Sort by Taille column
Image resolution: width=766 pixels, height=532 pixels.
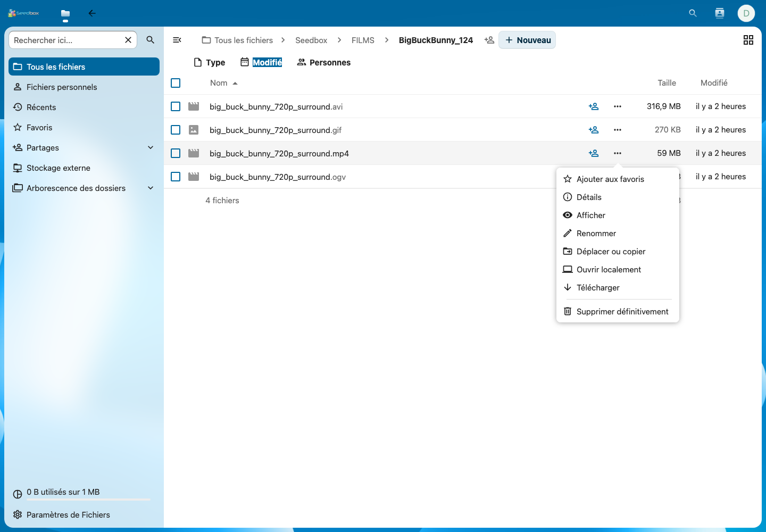tap(667, 83)
